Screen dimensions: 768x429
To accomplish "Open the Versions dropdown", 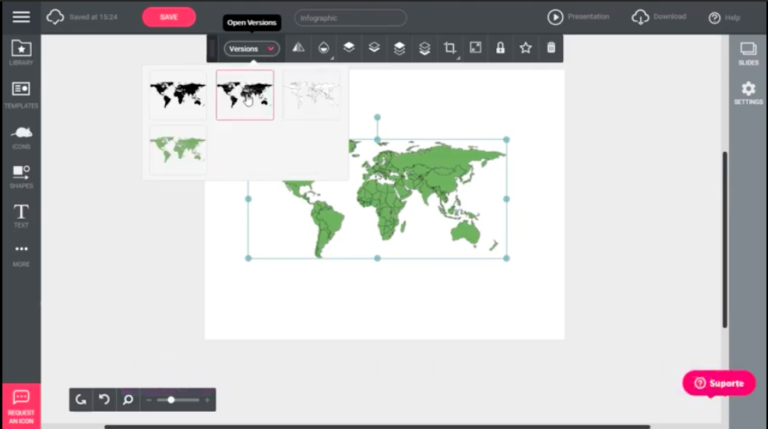I will [252, 48].
